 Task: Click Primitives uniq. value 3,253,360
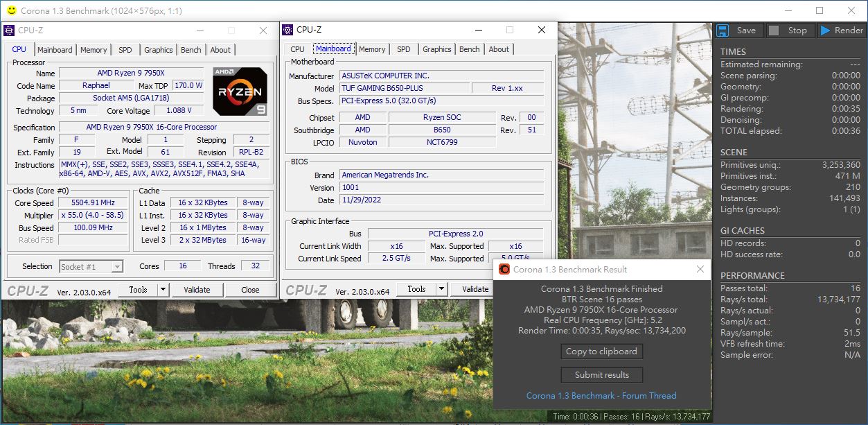pos(841,165)
